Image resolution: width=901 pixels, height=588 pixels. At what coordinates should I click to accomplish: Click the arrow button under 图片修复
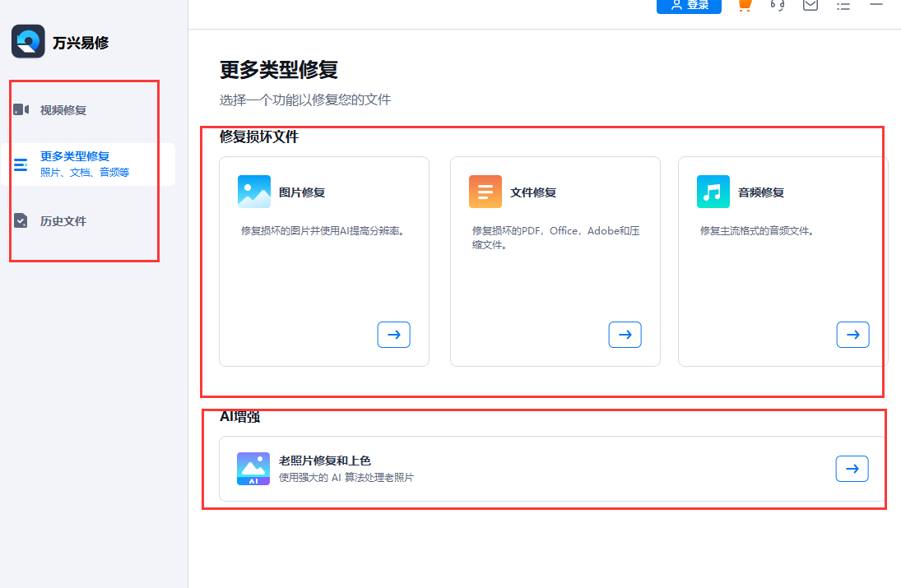[393, 334]
